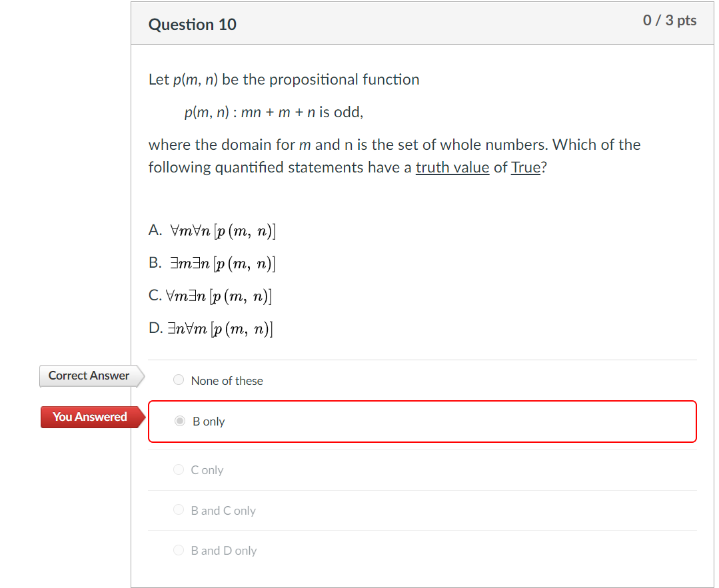Click the "Correct Answer" badge

(87, 376)
